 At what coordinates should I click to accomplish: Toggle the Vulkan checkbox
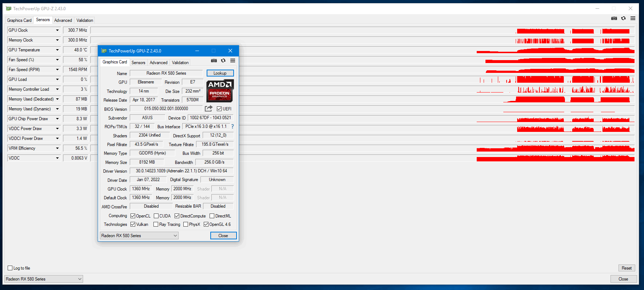coord(133,224)
